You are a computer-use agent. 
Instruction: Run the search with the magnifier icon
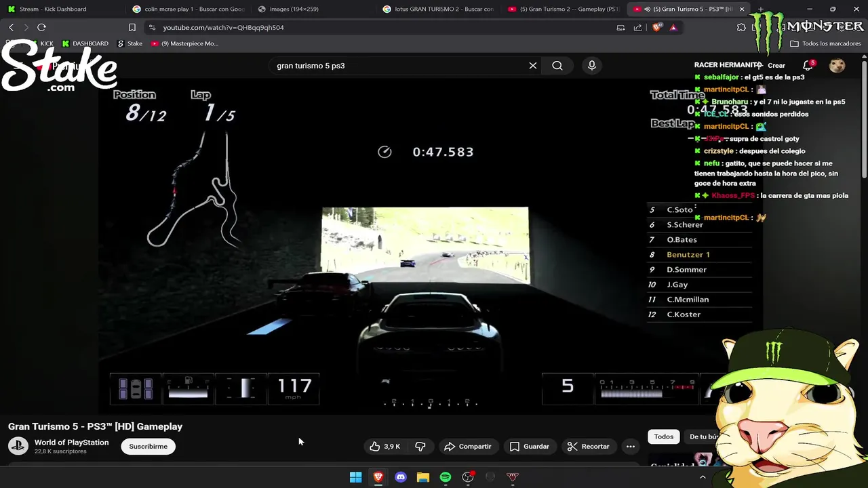[x=557, y=66]
